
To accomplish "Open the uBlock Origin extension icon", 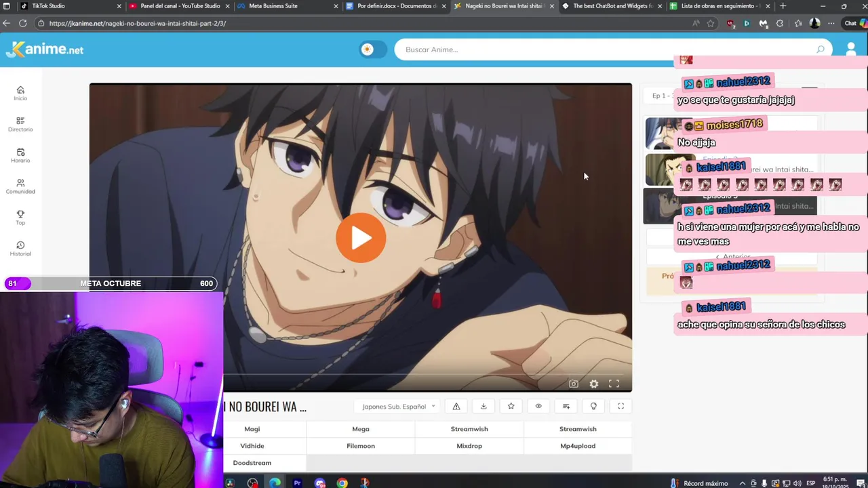I will 730,23.
